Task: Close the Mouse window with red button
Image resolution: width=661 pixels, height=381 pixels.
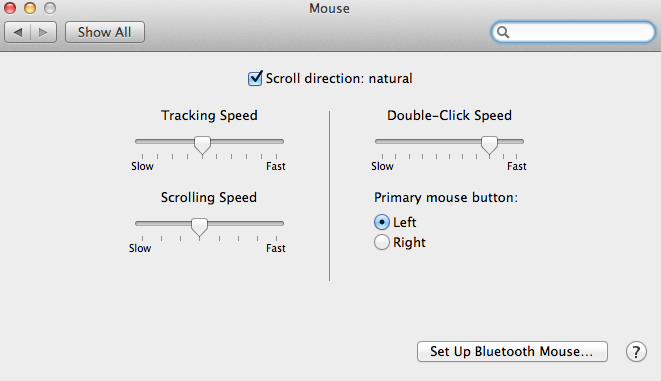Action: click(x=10, y=8)
